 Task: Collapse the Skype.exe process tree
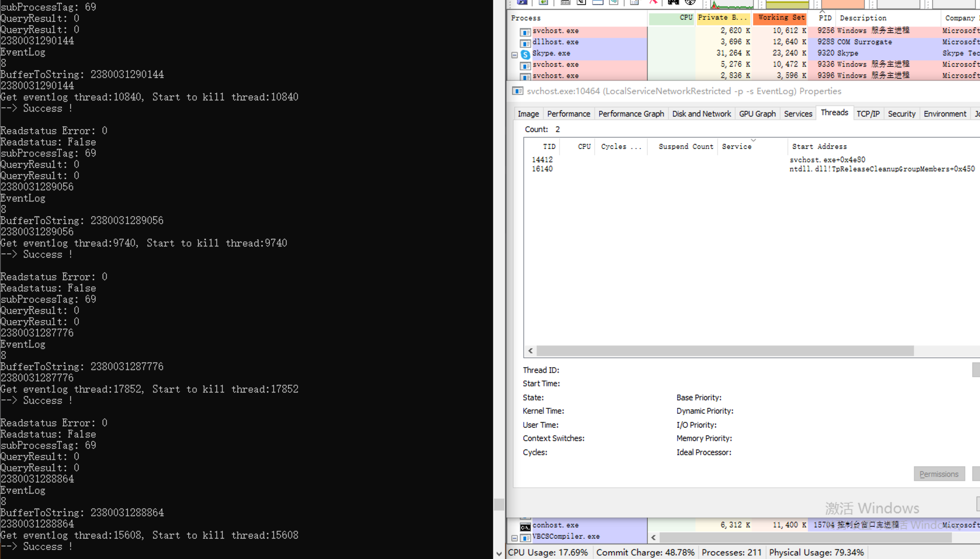click(x=515, y=55)
